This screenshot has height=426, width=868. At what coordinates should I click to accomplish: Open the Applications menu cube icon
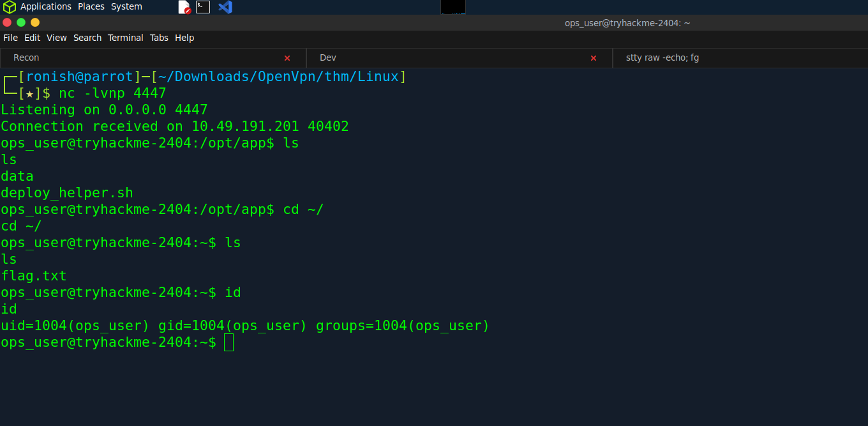[9, 7]
